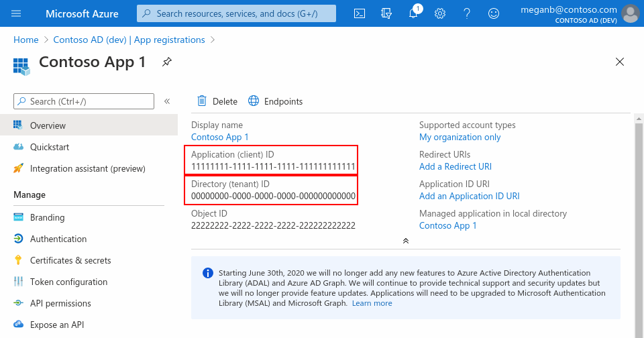Select Overview in the sidebar
The image size is (644, 338).
click(89, 125)
